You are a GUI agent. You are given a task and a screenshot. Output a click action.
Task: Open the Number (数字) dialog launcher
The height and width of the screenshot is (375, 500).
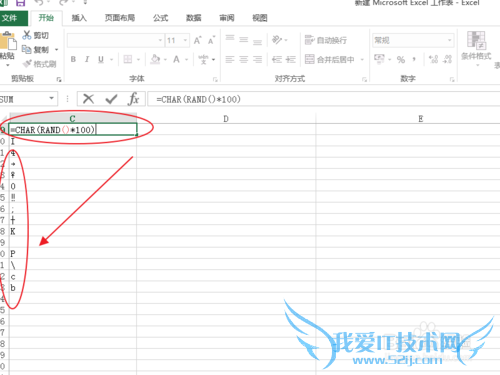[452, 79]
